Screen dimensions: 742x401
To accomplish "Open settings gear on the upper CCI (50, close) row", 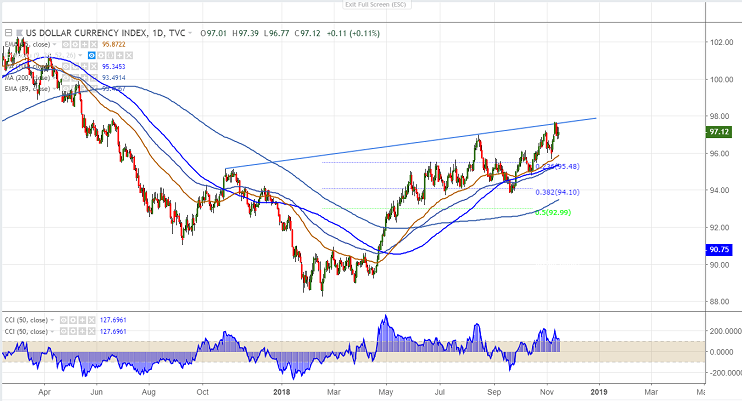I will pos(74,320).
